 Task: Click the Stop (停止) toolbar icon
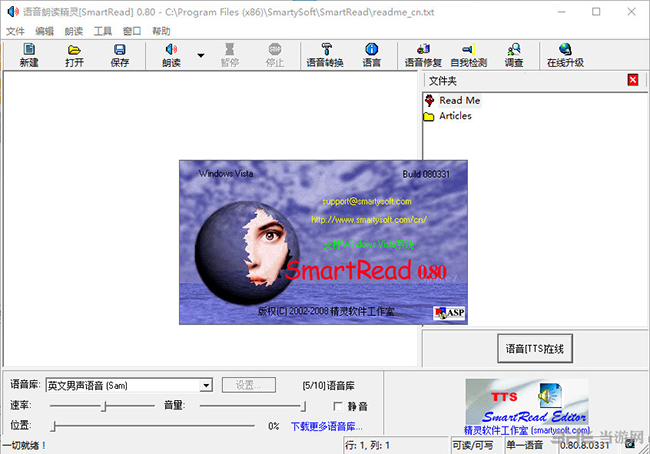[274, 55]
